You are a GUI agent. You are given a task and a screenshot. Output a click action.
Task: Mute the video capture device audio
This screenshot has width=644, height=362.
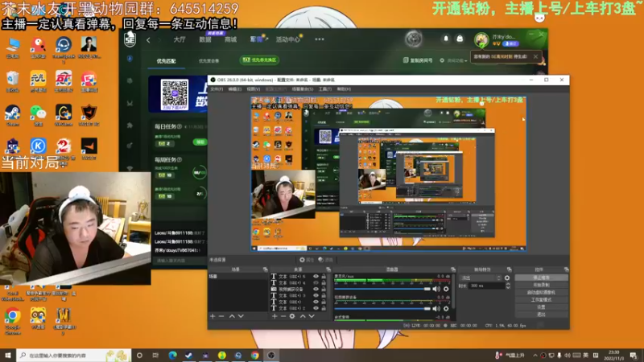tap(436, 309)
